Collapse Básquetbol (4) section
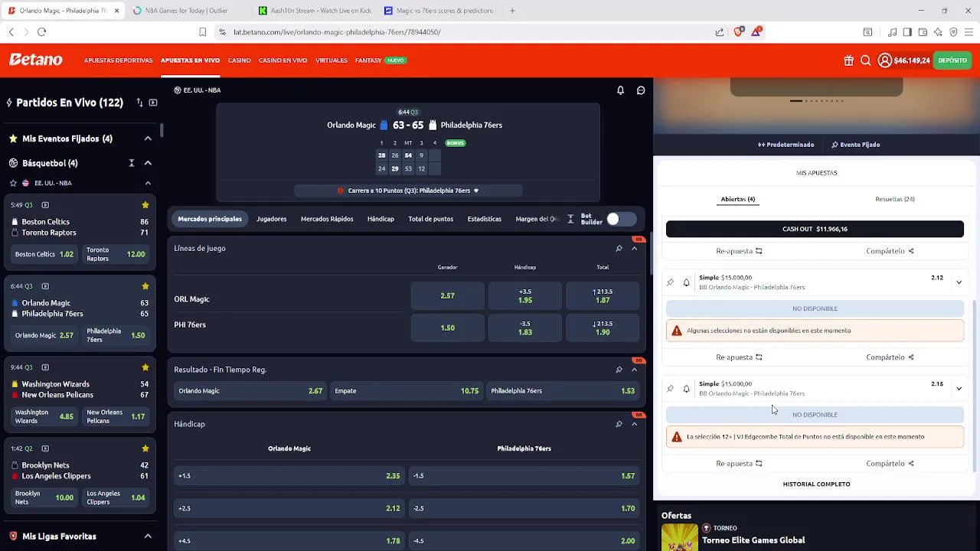 pyautogui.click(x=148, y=163)
